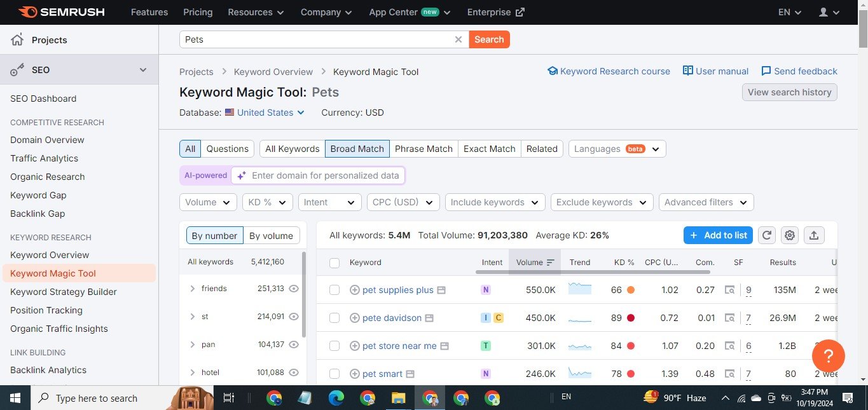The width and height of the screenshot is (868, 410).
Task: Change database from United States
Action: click(x=265, y=113)
